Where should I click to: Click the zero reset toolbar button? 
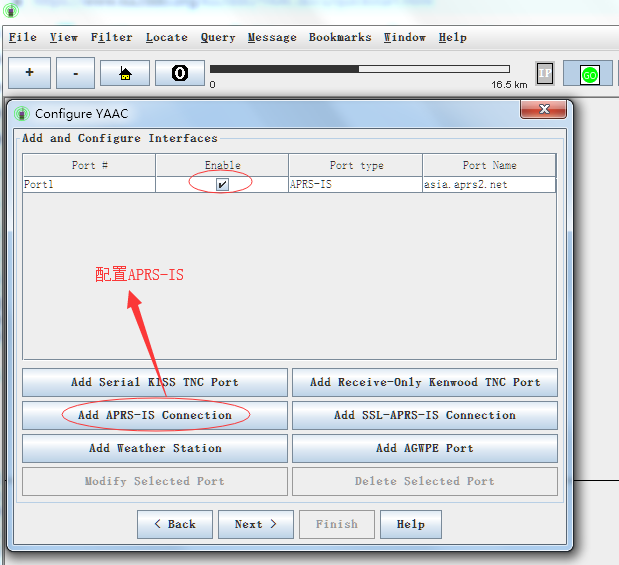pyautogui.click(x=180, y=73)
